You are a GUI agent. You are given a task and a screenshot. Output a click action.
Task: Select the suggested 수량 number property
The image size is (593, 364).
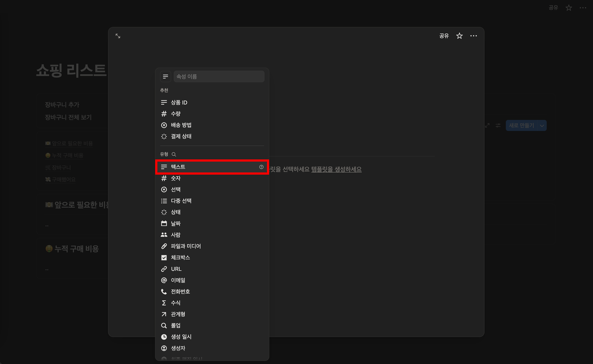(x=176, y=114)
